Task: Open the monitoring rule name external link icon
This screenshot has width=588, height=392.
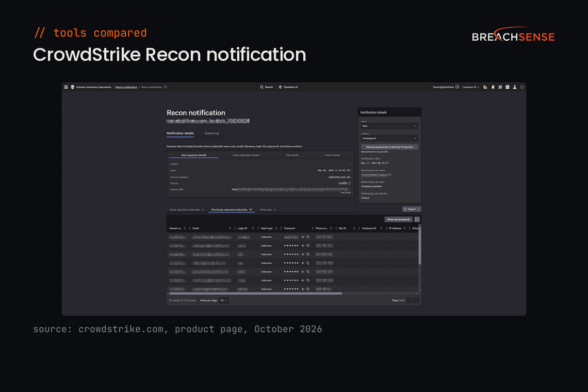Action: [x=389, y=175]
